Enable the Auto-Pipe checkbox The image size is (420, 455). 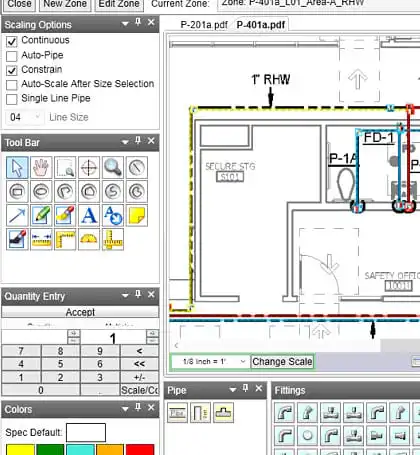[12, 56]
